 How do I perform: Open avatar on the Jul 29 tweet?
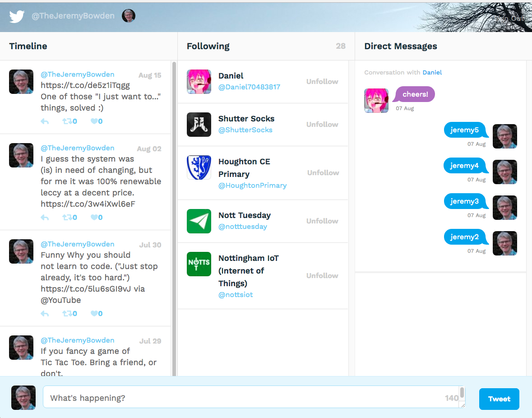21,348
